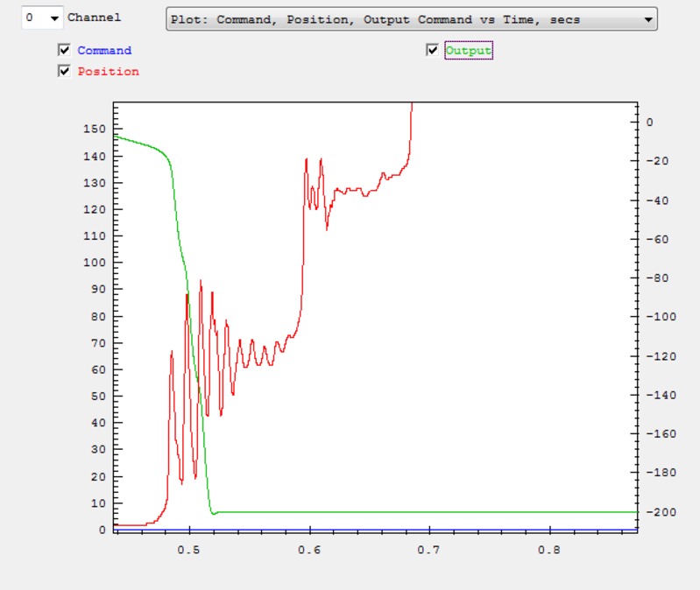Click the 0.8 tick label on time axis
Viewport: 700px width, 590px height.
(548, 550)
